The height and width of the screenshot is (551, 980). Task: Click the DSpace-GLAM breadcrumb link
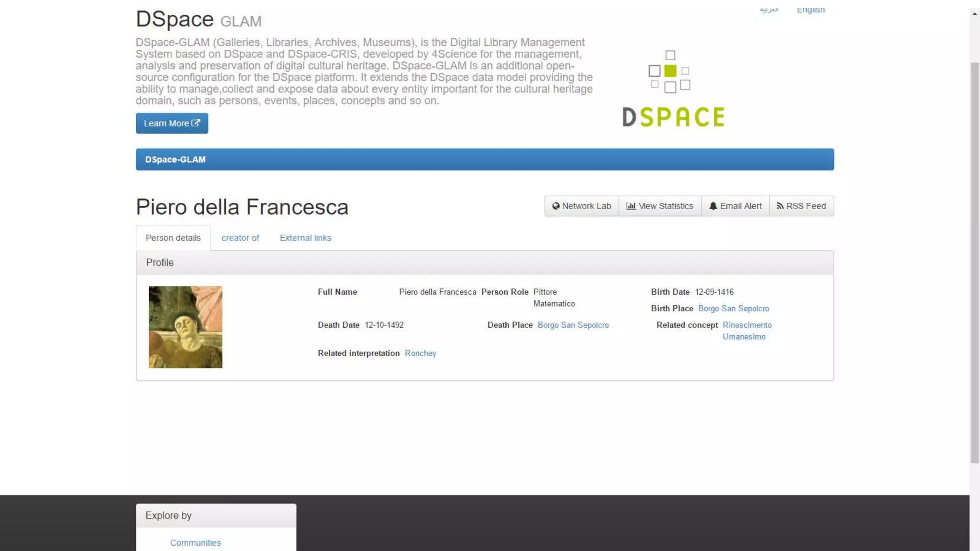(x=175, y=160)
